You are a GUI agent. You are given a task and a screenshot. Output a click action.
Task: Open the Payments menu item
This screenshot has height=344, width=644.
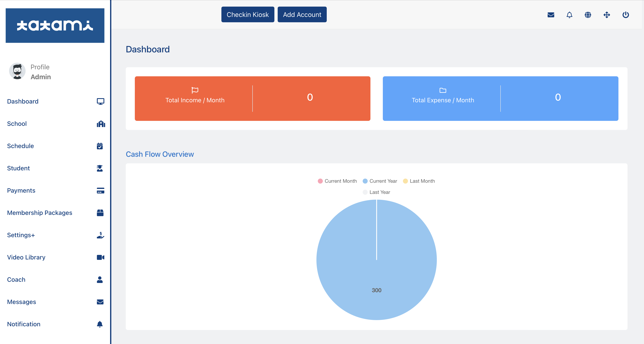[x=21, y=190]
